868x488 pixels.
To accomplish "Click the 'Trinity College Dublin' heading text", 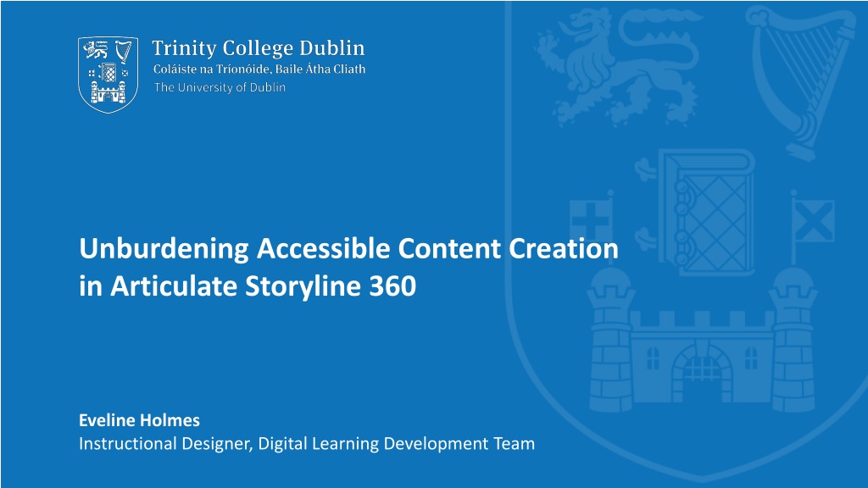I will click(x=259, y=48).
